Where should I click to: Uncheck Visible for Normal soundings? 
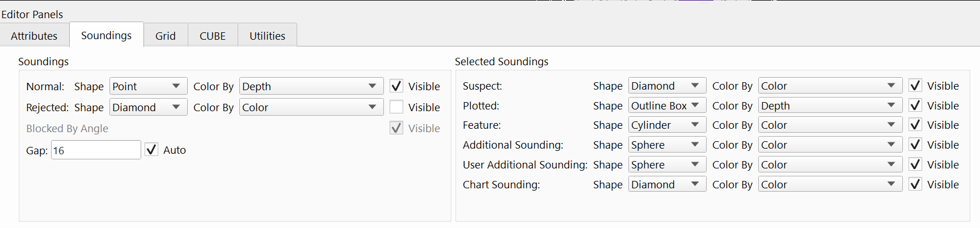click(x=396, y=86)
